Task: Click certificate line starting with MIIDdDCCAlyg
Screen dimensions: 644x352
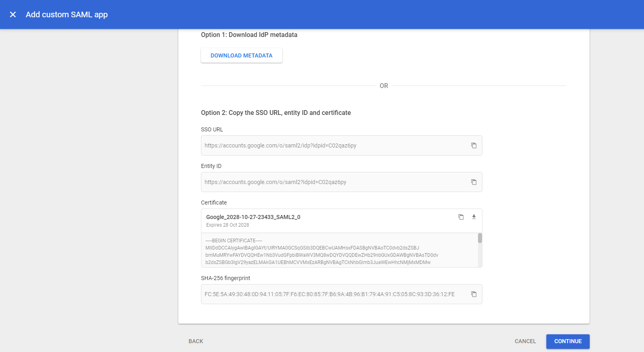Action: (312, 248)
